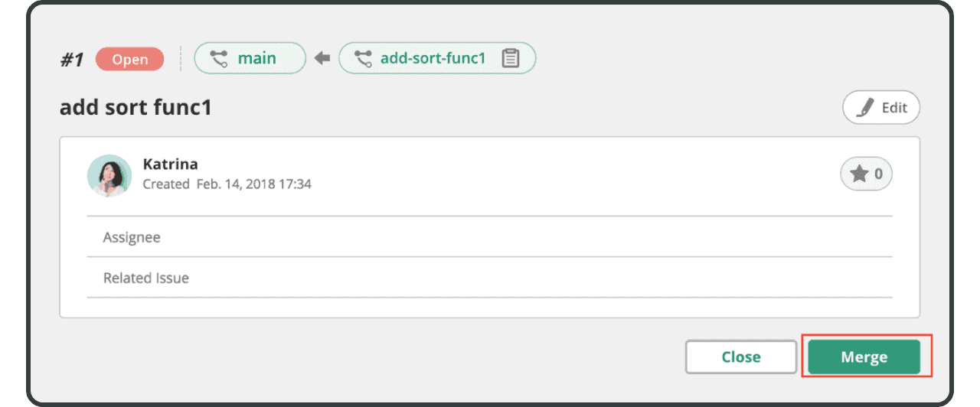980x407 pixels.
Task: Merge the pull request
Action: 864,357
